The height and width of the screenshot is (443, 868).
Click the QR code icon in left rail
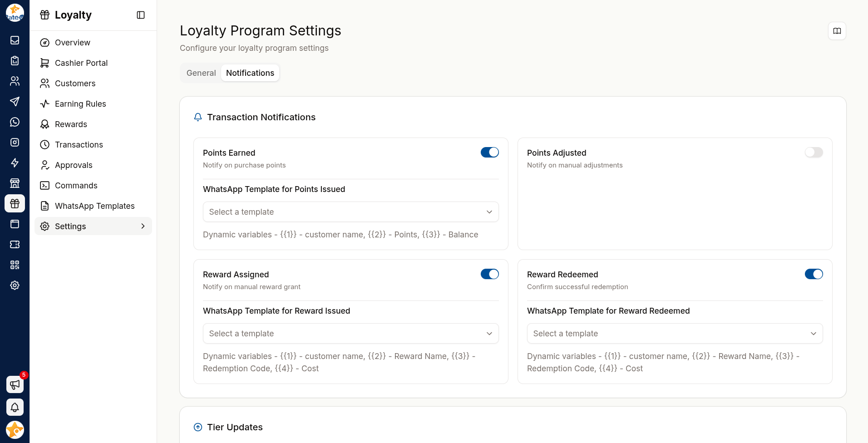pos(15,265)
